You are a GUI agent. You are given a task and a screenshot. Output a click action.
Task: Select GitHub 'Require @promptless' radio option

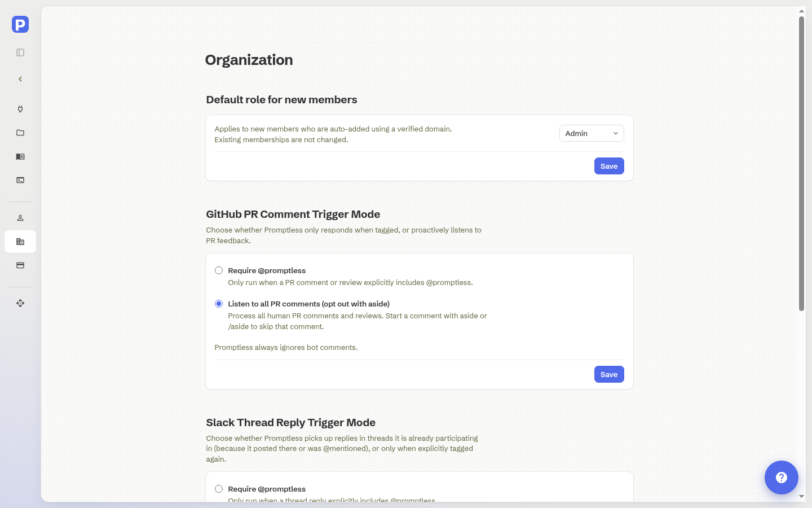point(219,270)
